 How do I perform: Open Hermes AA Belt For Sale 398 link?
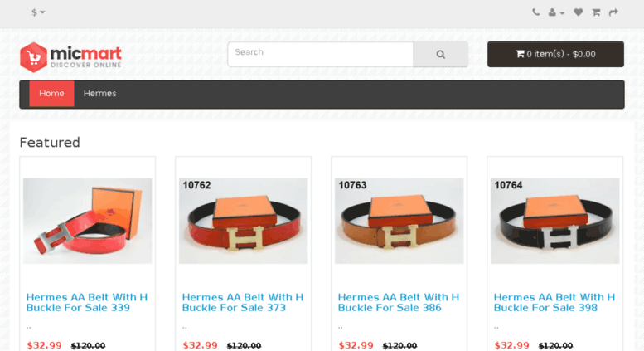tap(554, 303)
